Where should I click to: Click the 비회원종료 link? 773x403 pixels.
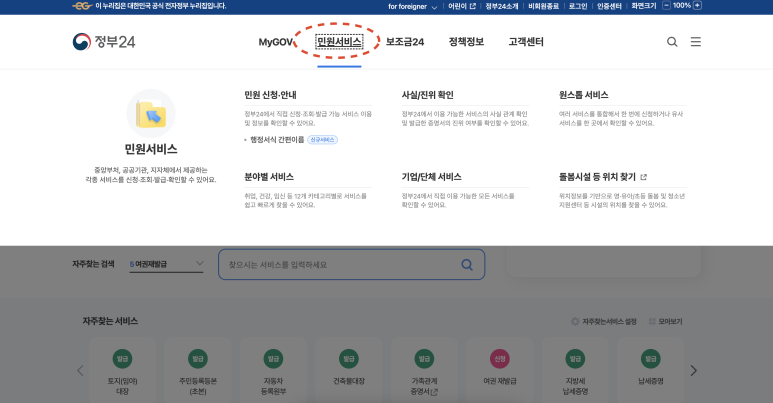tap(543, 6)
